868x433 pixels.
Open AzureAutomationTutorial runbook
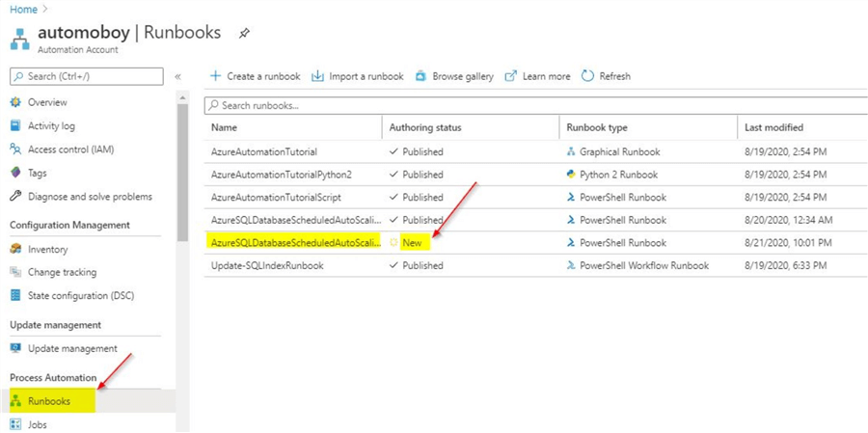click(263, 151)
